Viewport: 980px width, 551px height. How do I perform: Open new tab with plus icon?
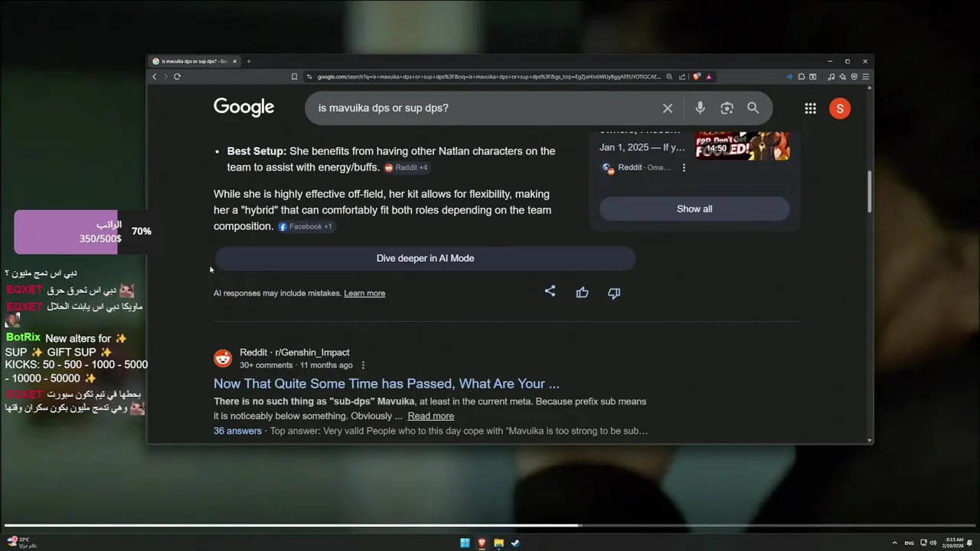coord(249,61)
